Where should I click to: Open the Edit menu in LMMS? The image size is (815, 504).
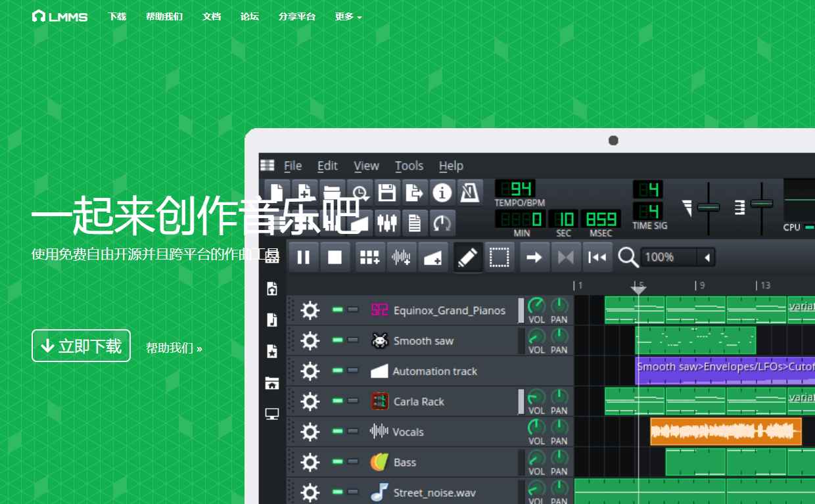[327, 166]
